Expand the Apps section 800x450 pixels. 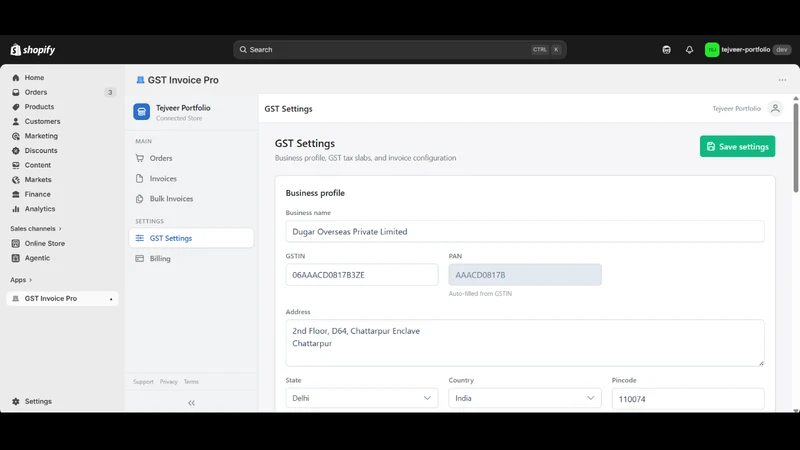point(21,280)
